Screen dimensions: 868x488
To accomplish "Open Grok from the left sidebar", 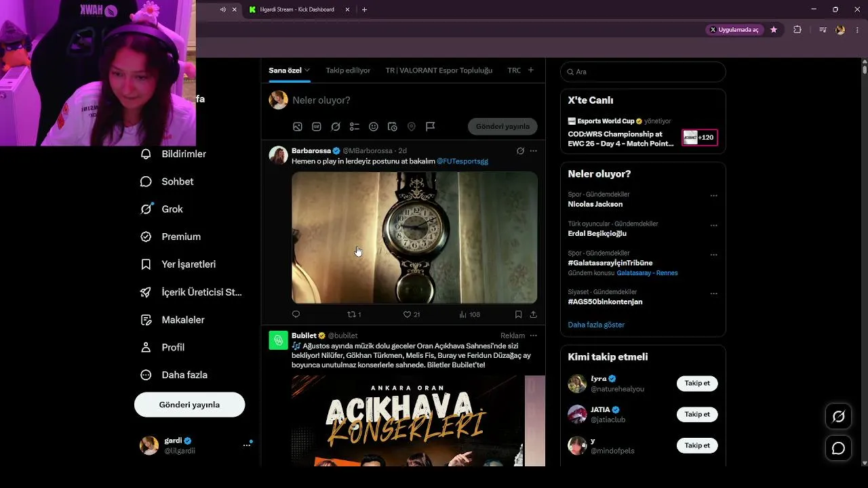I will (161, 209).
